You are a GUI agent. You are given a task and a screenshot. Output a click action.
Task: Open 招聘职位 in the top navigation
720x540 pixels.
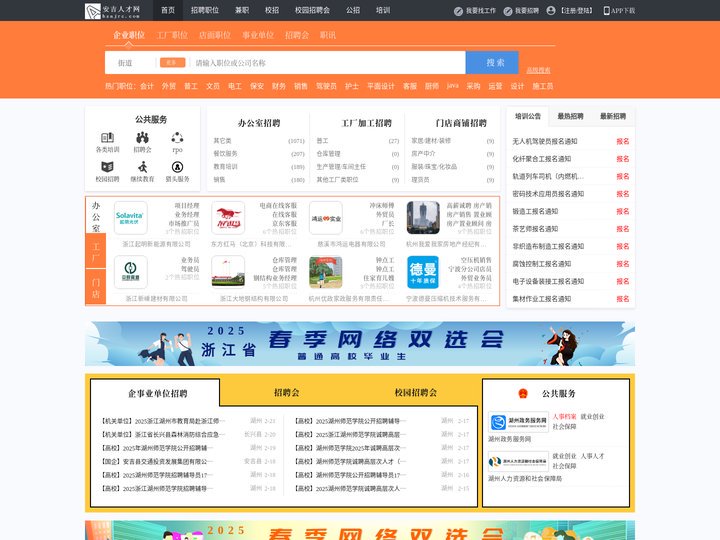click(205, 10)
